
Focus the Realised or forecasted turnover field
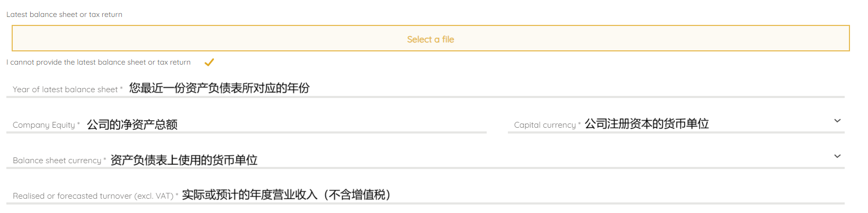[x=583, y=196]
